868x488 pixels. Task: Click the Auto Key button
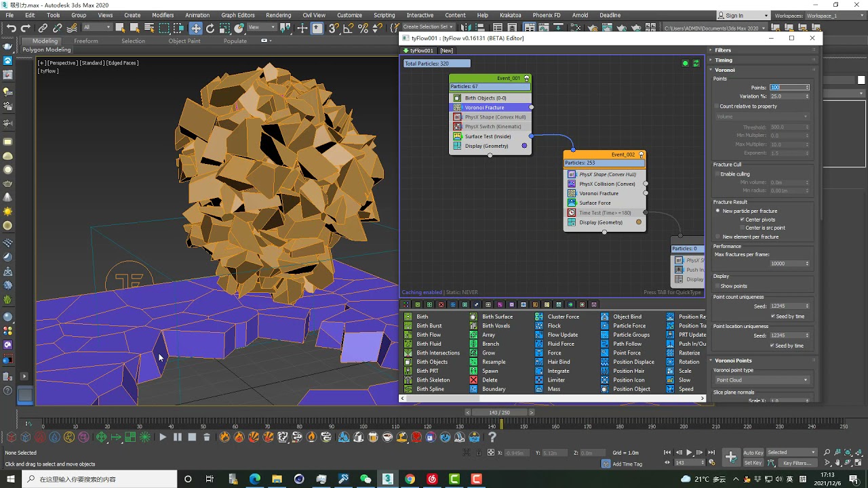753,453
